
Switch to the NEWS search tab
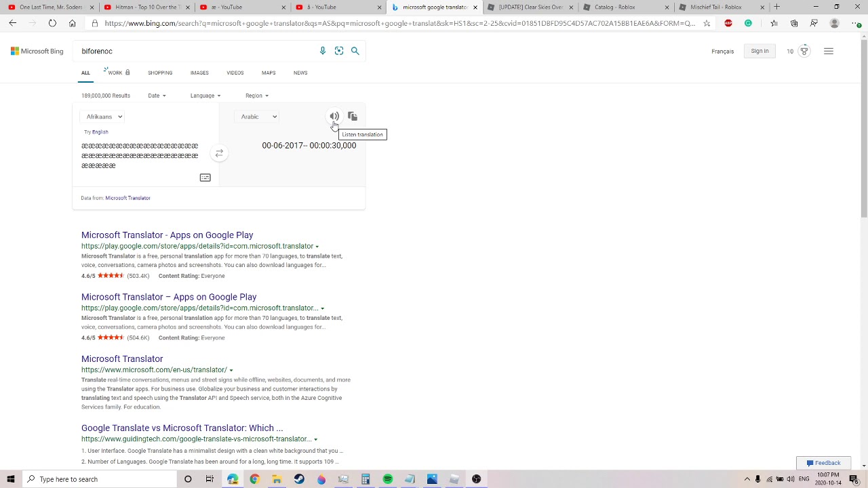point(300,73)
